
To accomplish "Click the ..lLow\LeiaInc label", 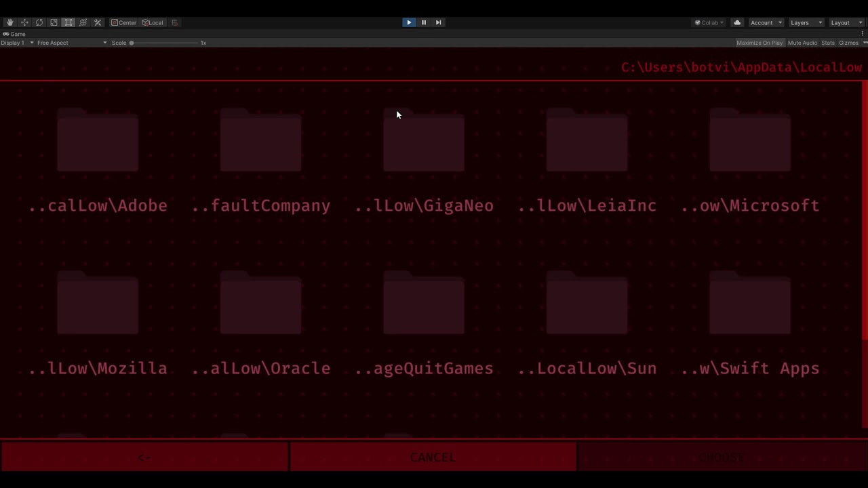I will pyautogui.click(x=587, y=205).
